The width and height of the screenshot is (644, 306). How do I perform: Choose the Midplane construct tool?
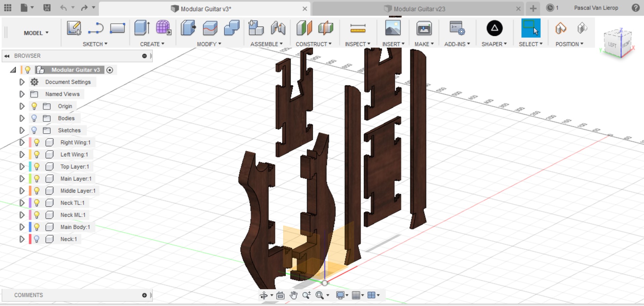[326, 28]
